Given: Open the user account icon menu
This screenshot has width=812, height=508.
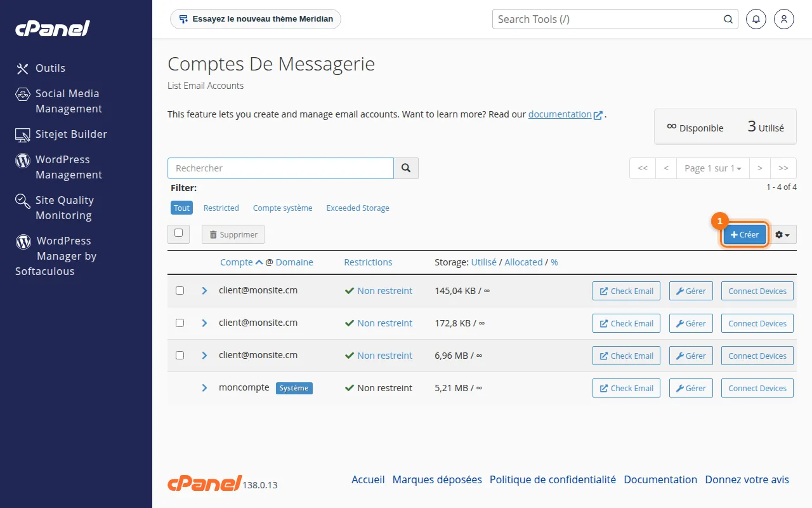Looking at the screenshot, I should pyautogui.click(x=784, y=19).
